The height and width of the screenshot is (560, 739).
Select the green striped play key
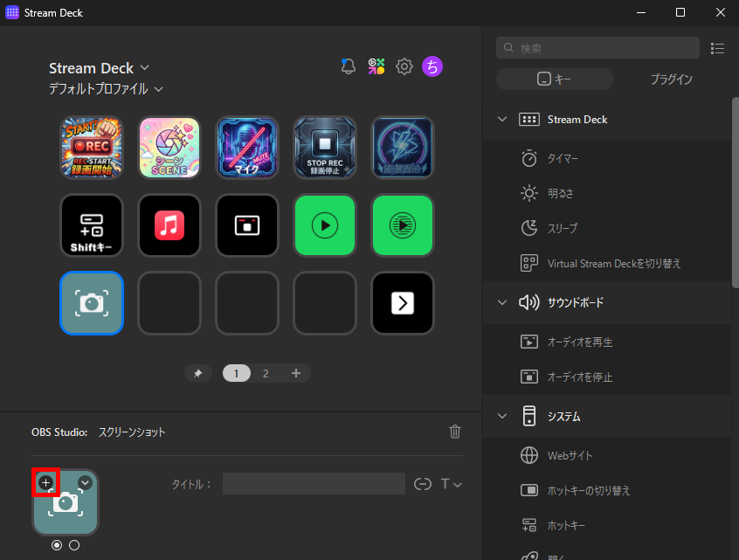pyautogui.click(x=403, y=225)
